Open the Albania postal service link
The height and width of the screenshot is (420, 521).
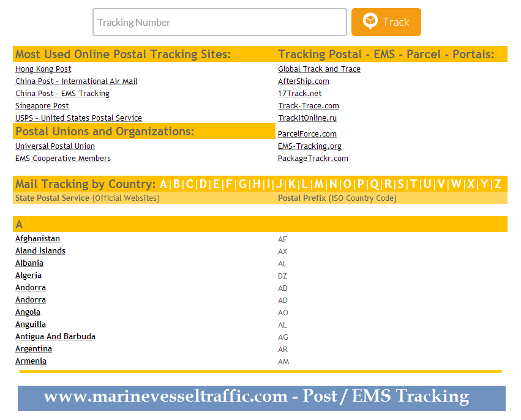tap(29, 263)
